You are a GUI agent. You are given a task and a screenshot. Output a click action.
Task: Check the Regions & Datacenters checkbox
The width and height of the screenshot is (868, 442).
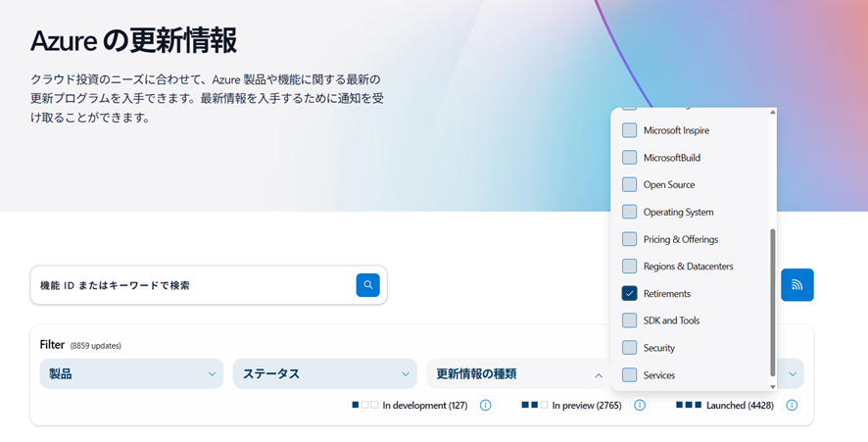(629, 266)
